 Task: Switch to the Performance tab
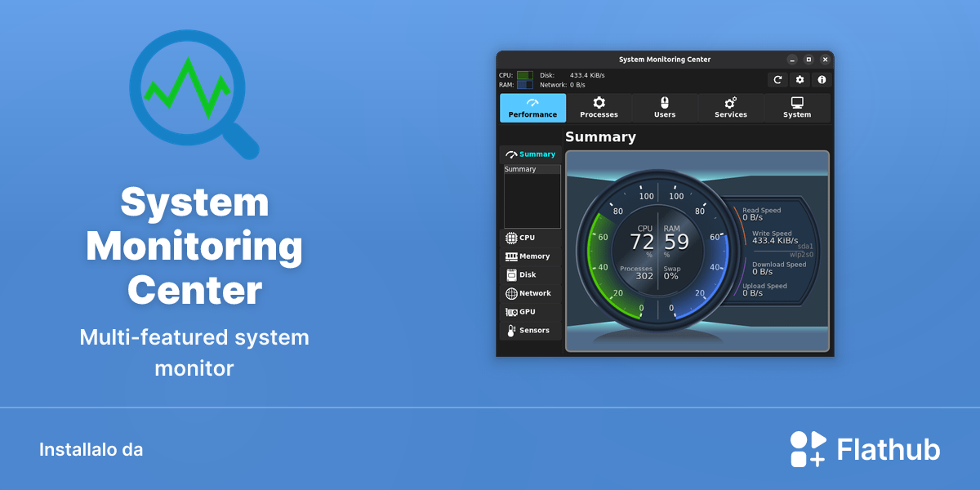coord(532,108)
